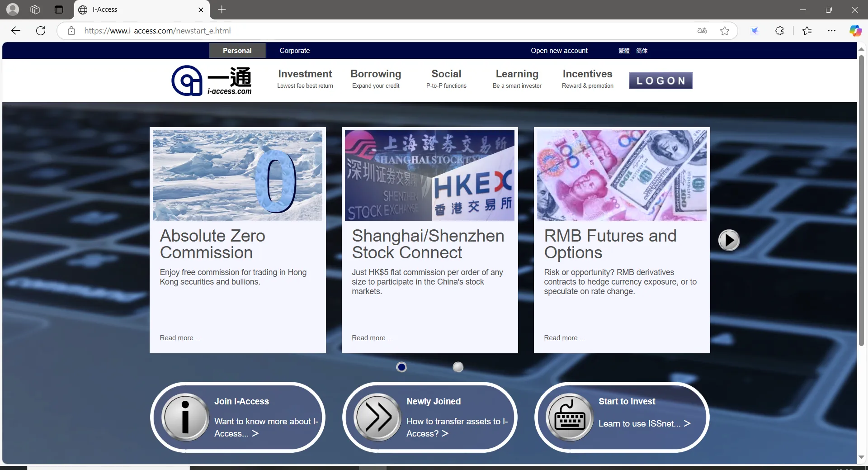Viewport: 868px width, 470px height.
Task: Click the blue bird extension icon
Action: 755,31
